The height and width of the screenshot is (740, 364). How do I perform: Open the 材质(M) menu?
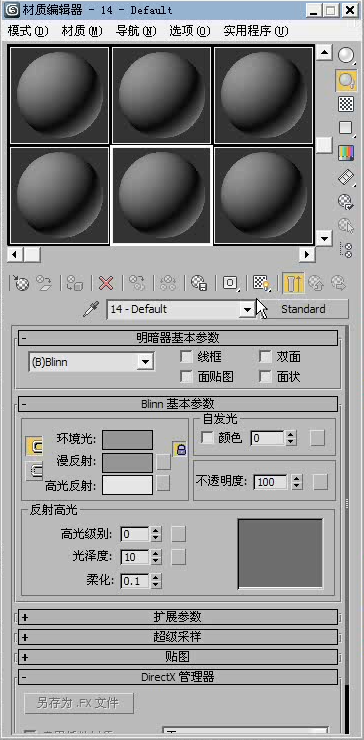click(x=82, y=31)
